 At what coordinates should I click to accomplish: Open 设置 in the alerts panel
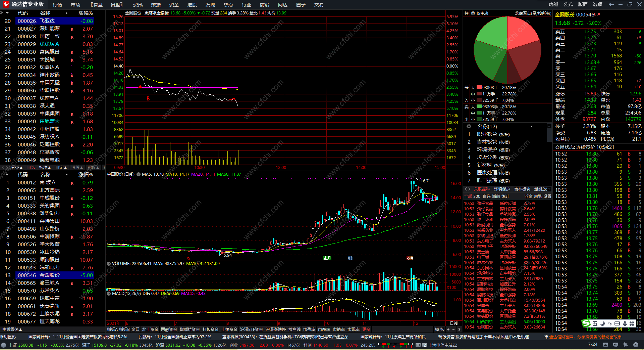547,196
